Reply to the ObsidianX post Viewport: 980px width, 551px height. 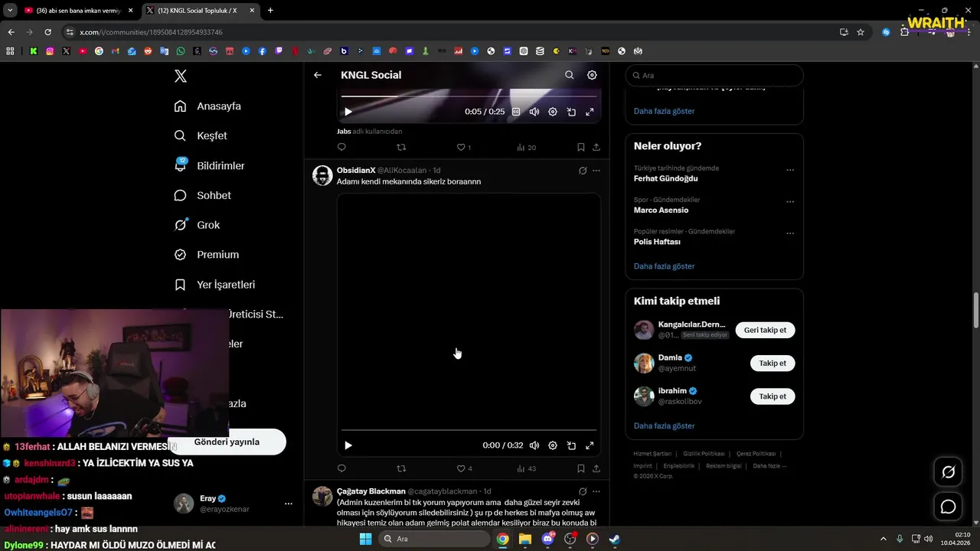[341, 468]
